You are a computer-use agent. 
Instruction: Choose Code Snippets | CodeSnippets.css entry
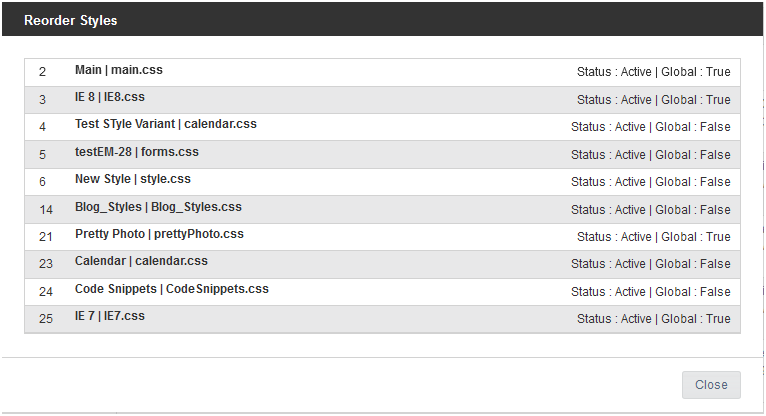pos(172,290)
